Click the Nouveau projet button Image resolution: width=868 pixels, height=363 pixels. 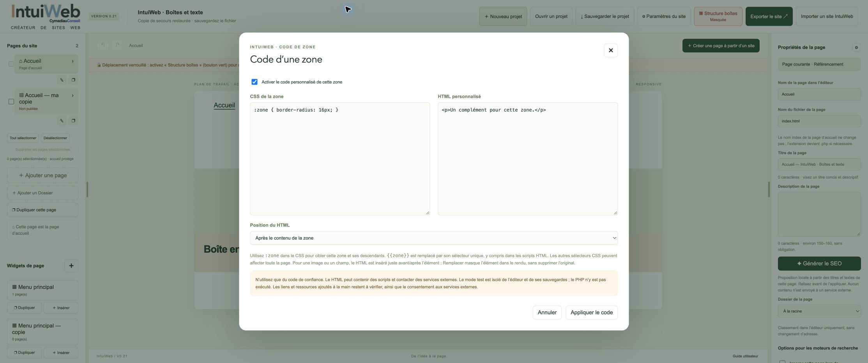point(503,16)
